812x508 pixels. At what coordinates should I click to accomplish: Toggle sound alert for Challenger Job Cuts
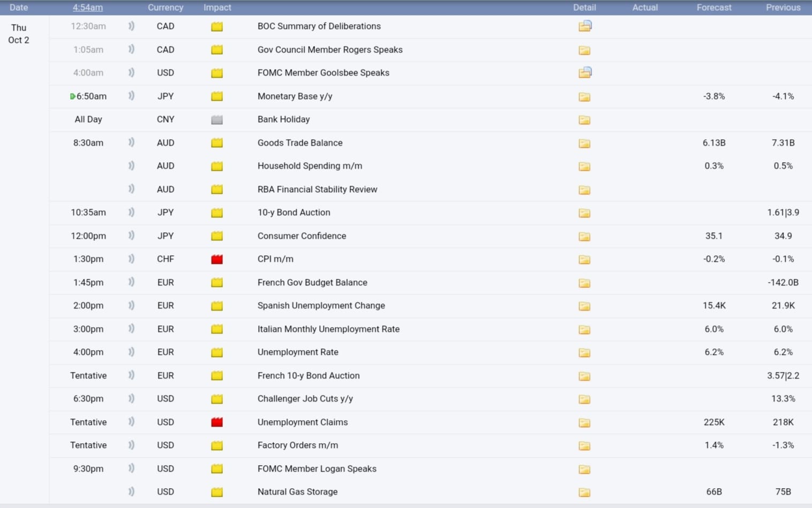pos(131,398)
